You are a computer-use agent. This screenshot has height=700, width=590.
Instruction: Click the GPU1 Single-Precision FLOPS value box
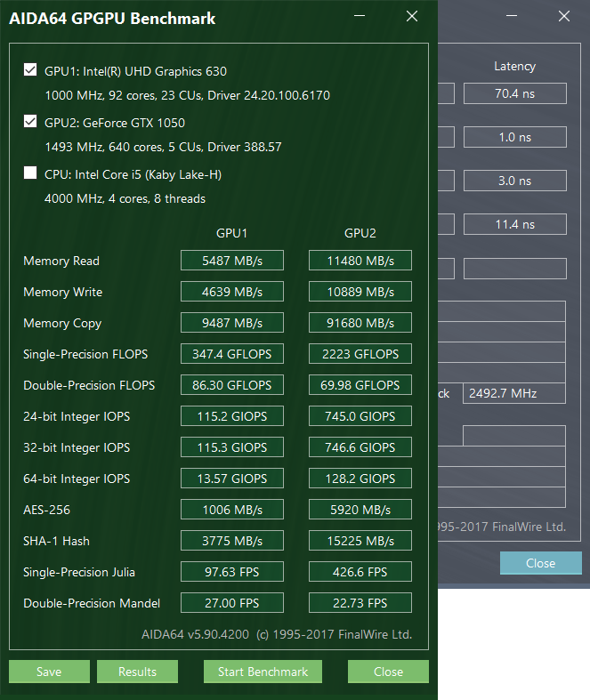tap(231, 354)
